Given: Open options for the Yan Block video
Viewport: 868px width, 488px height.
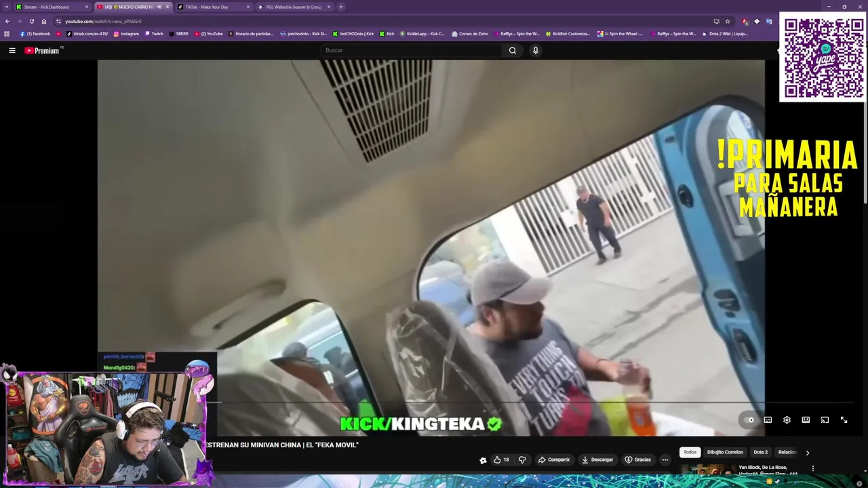Looking at the screenshot, I should tap(813, 468).
